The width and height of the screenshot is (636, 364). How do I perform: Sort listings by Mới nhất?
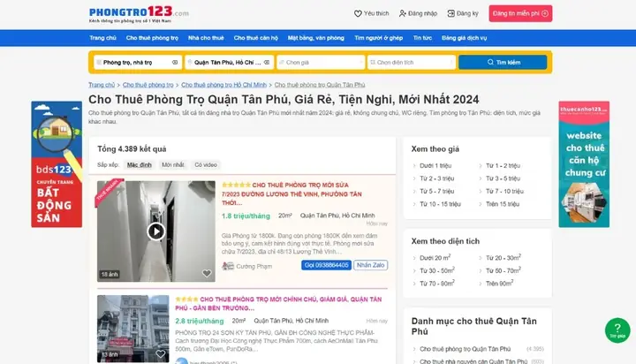[173, 164]
